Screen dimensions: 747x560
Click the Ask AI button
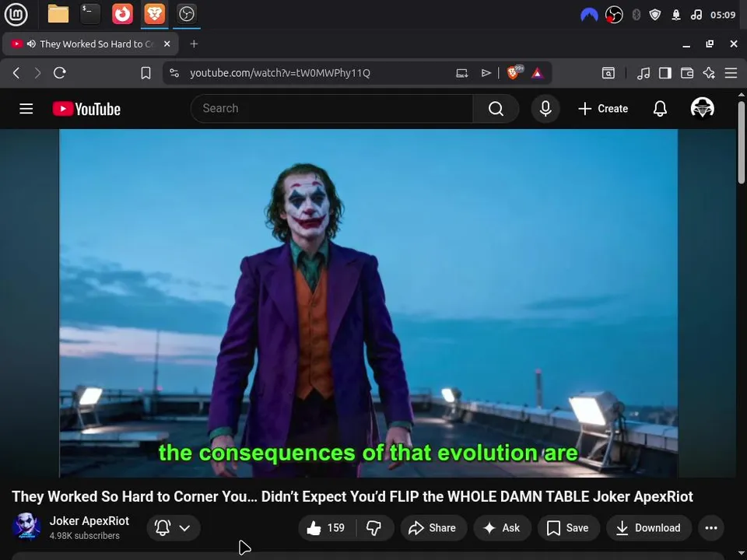(502, 527)
